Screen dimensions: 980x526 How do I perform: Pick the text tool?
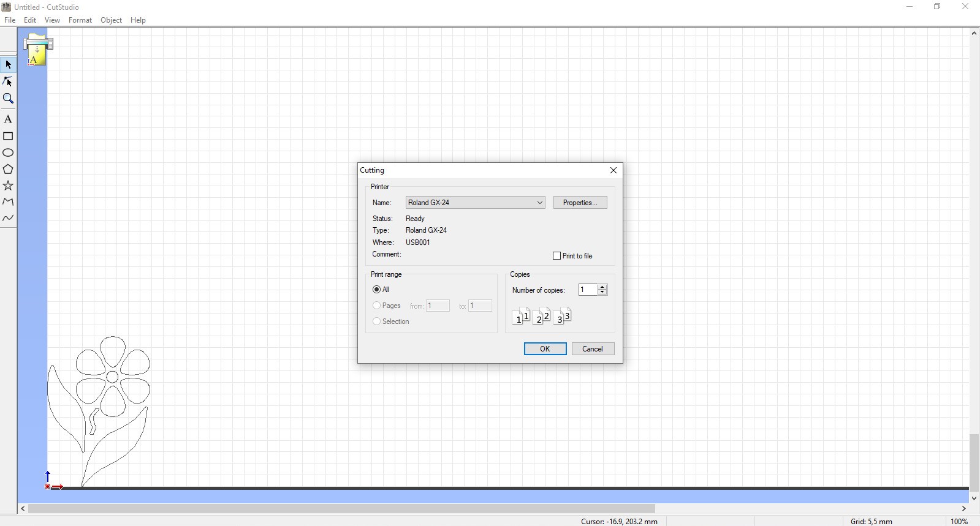point(8,119)
